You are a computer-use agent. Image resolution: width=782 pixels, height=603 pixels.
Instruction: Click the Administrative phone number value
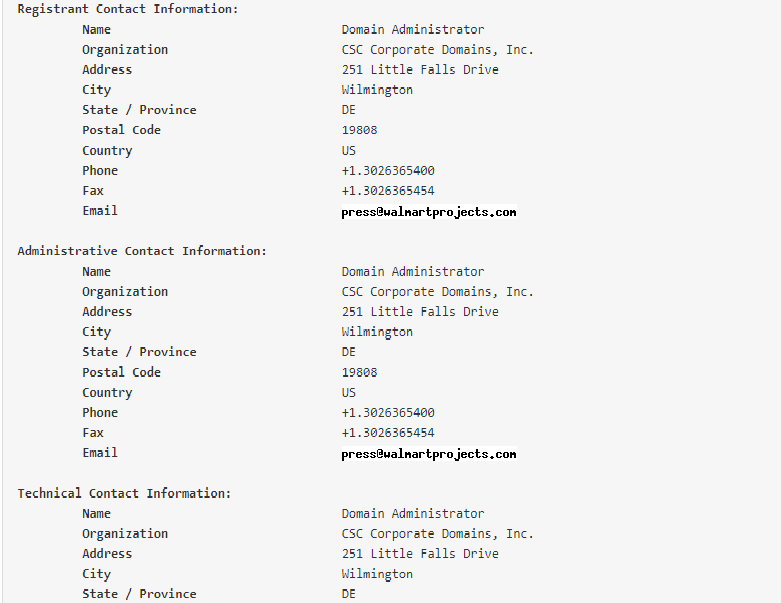tap(388, 413)
